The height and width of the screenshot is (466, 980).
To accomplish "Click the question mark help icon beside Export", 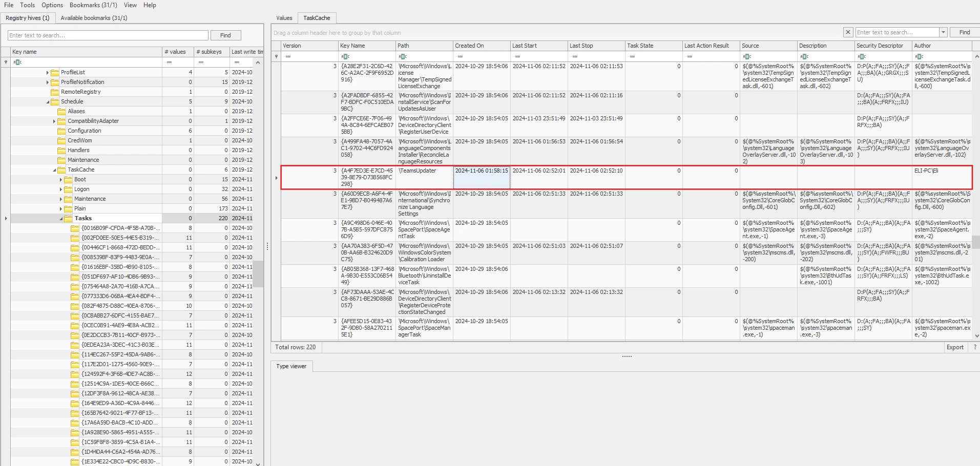I will 974,347.
